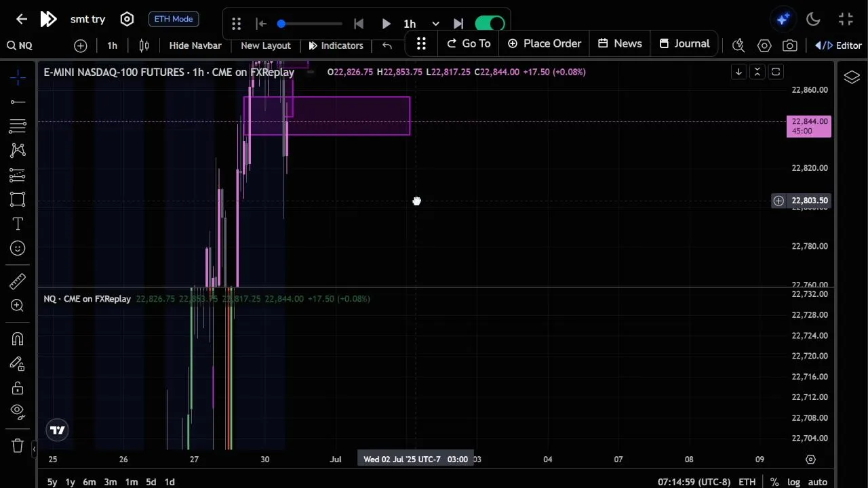This screenshot has height=488, width=868.
Task: Open the Indicators menu
Action: click(x=336, y=45)
